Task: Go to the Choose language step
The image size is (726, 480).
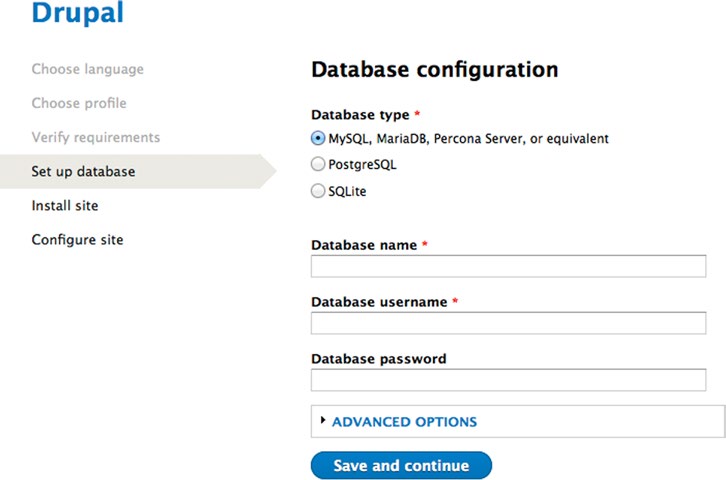Action: pyautogui.click(x=88, y=69)
